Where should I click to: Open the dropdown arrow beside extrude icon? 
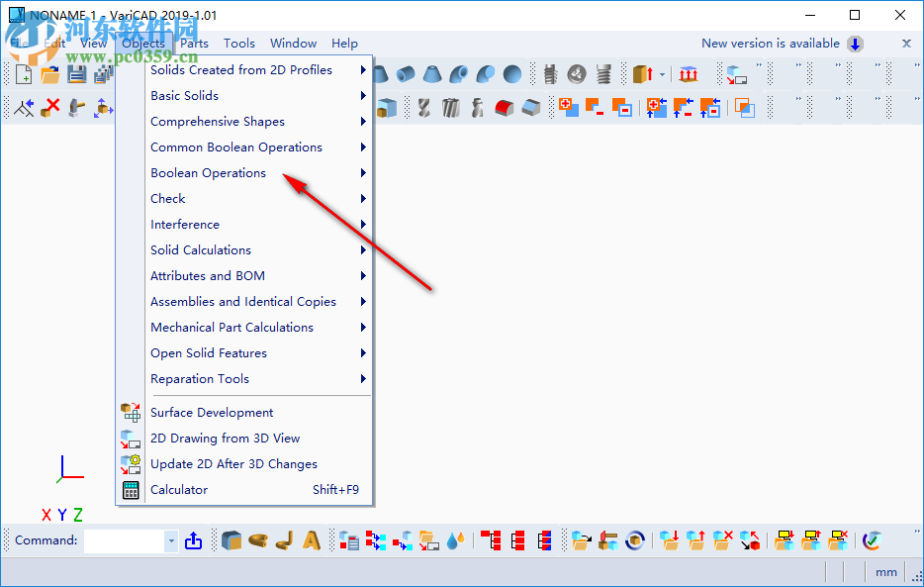663,75
